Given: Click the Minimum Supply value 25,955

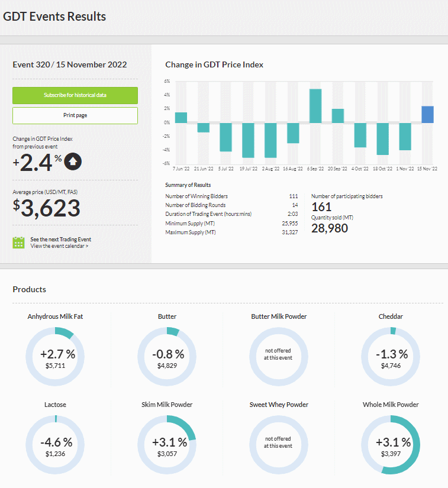Looking at the screenshot, I should pos(290,224).
